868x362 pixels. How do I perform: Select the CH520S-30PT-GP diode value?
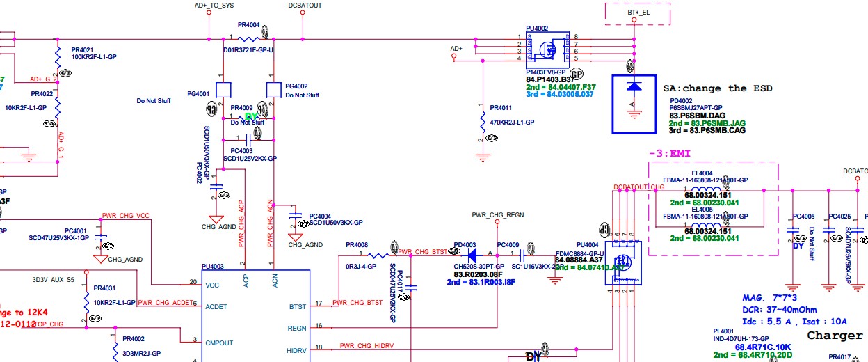[479, 266]
